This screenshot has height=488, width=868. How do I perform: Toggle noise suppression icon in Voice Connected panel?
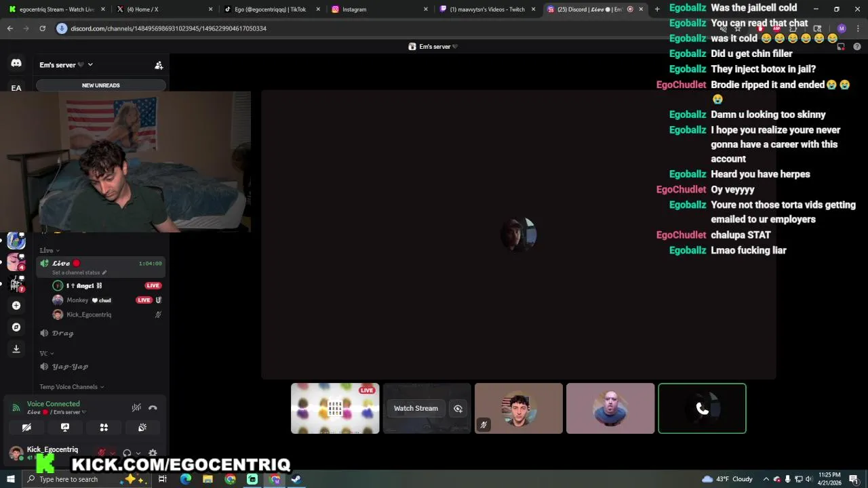point(136,407)
